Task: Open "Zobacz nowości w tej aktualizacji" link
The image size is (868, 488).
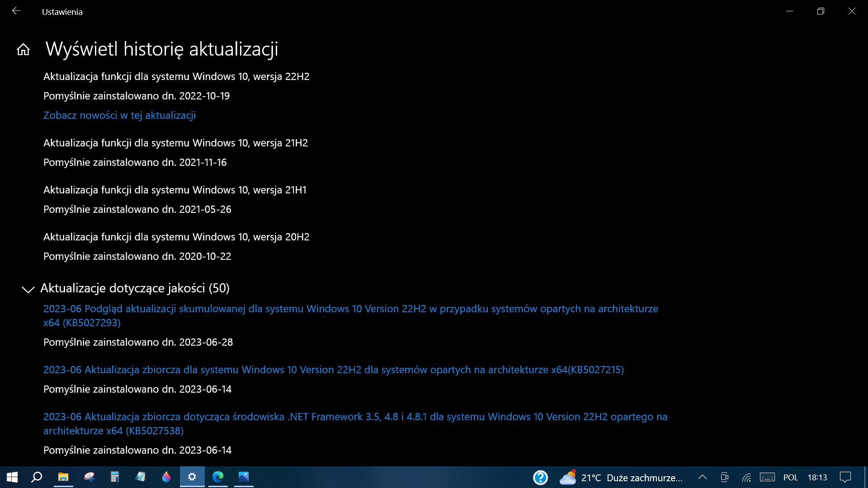Action: [119, 116]
